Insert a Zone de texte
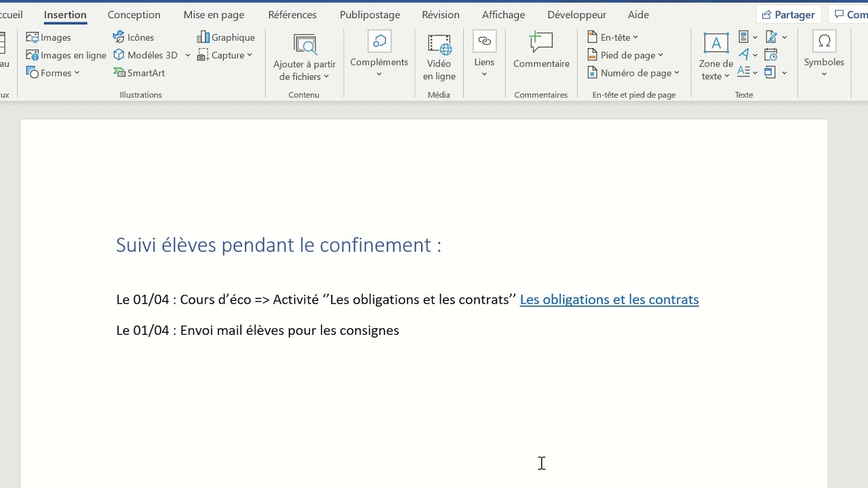This screenshot has height=488, width=868. point(715,57)
